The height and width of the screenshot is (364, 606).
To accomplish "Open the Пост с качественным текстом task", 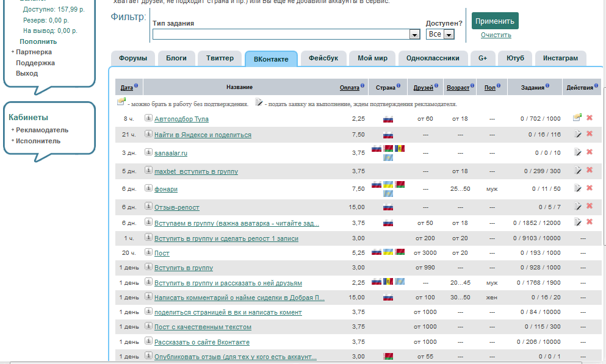I will [x=203, y=327].
